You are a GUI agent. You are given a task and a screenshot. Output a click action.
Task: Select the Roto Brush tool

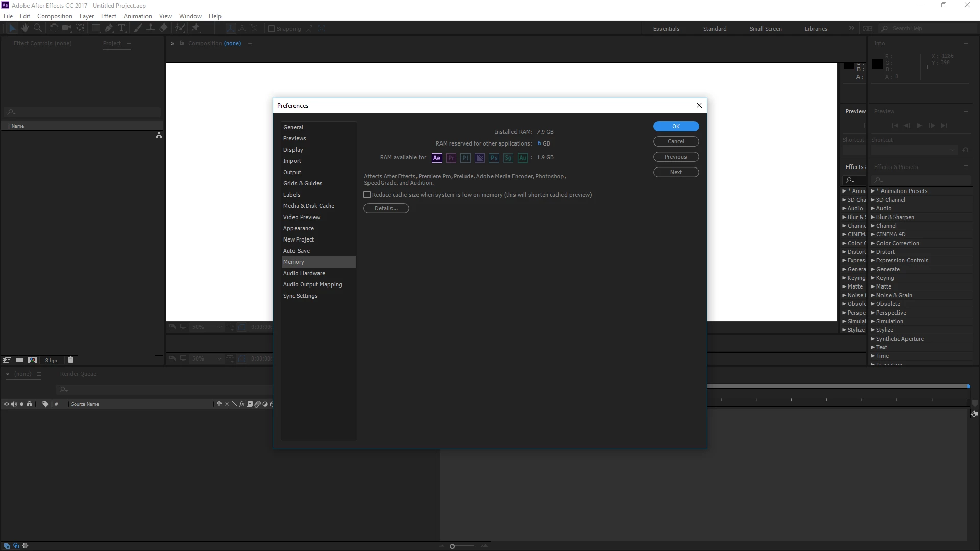180,28
